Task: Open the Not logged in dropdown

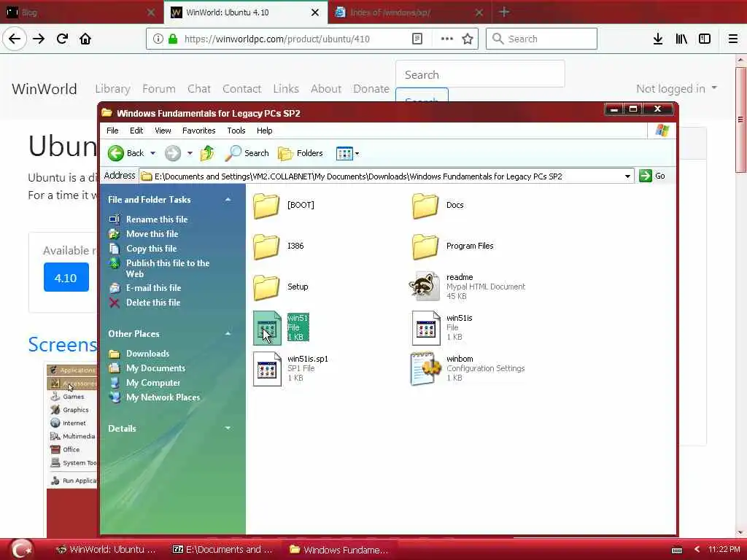Action: 676,88
